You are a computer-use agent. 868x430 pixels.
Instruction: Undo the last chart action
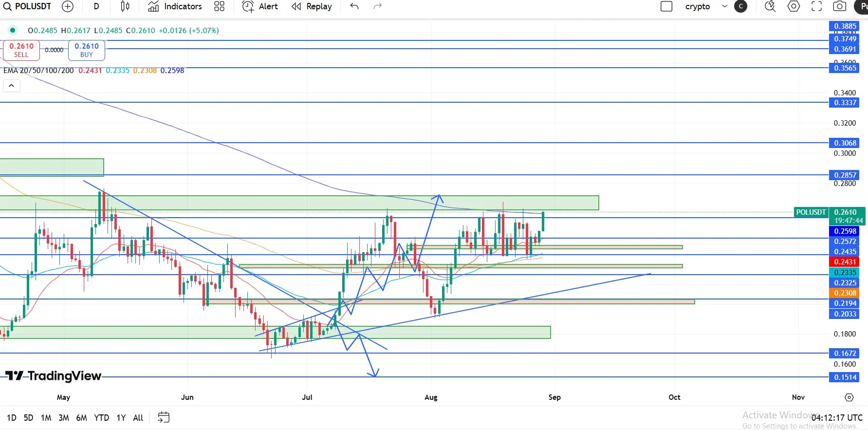(x=354, y=6)
